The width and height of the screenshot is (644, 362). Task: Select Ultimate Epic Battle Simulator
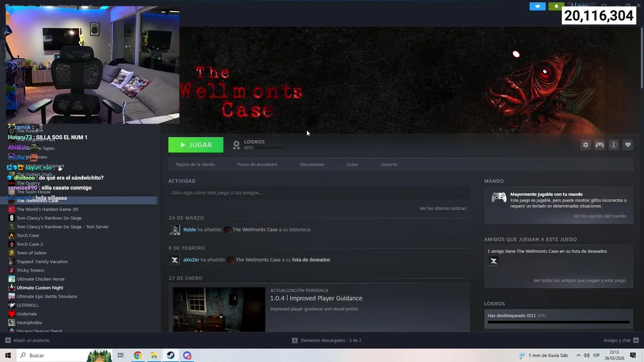[x=47, y=297]
